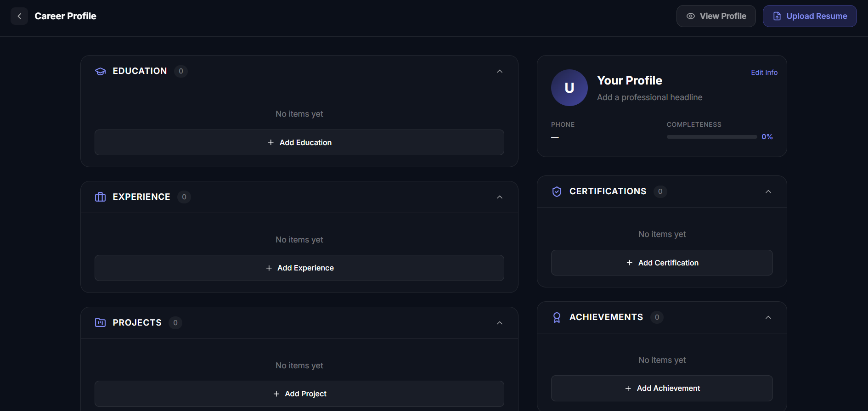
Task: Click the briefcase Experience icon
Action: pos(100,197)
